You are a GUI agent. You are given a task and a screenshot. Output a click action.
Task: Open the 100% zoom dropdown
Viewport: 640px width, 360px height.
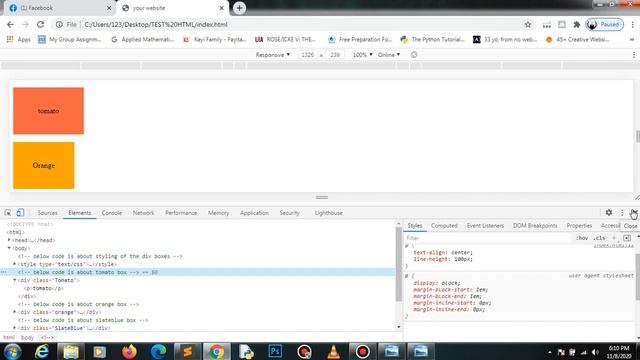pos(362,55)
